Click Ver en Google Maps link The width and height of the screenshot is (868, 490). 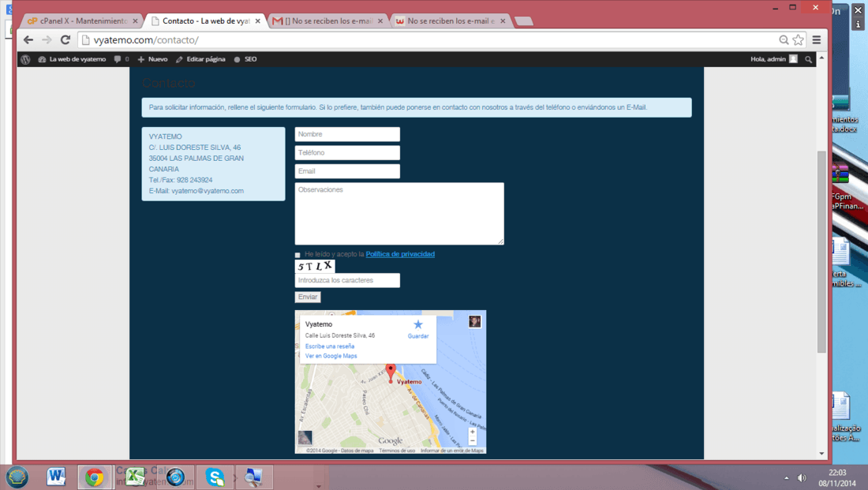pos(331,356)
